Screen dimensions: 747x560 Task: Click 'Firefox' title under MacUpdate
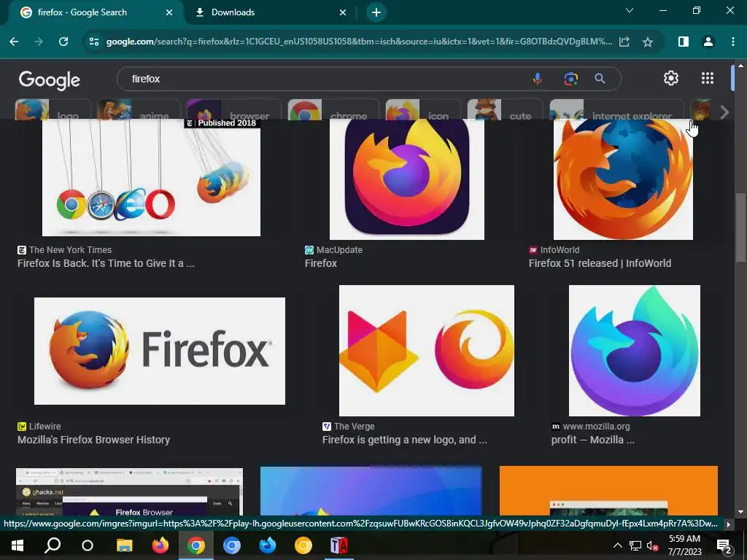(x=321, y=263)
